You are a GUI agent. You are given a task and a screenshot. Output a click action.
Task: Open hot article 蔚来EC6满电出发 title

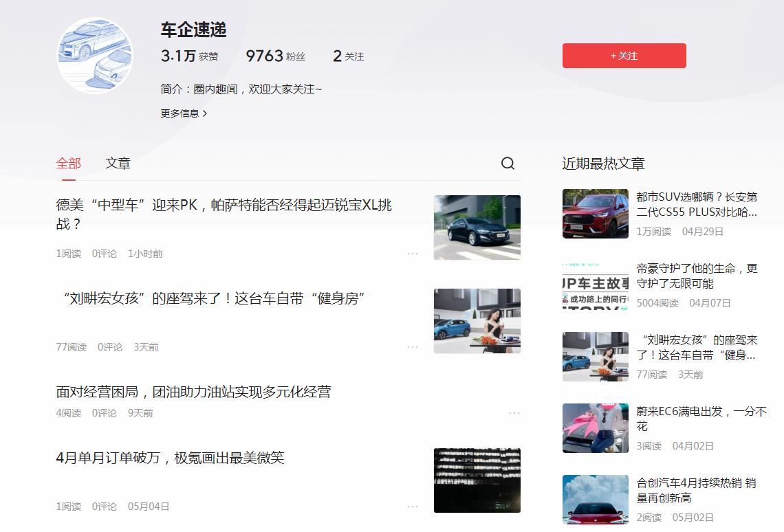click(701, 419)
